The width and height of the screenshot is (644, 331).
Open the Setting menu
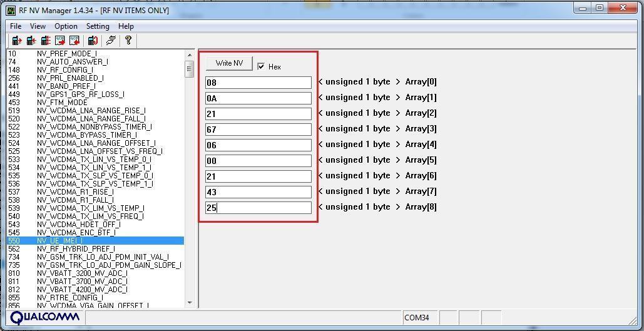pyautogui.click(x=98, y=26)
